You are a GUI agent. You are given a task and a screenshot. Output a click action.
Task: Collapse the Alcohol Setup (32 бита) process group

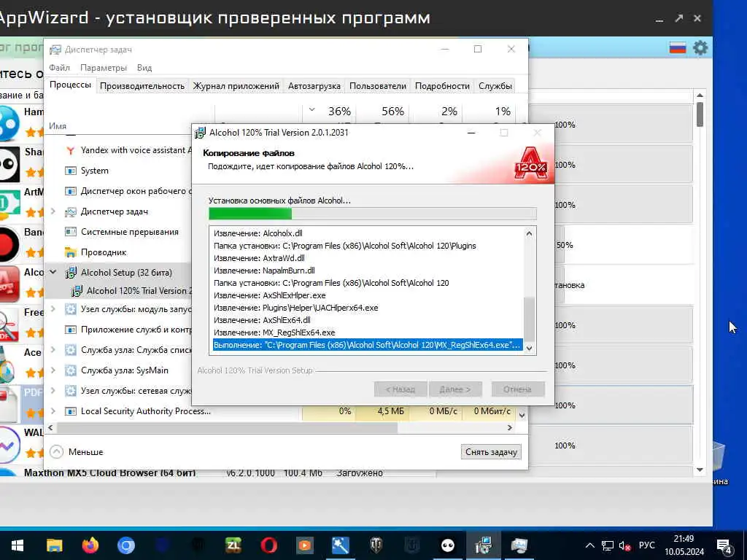coord(53,273)
